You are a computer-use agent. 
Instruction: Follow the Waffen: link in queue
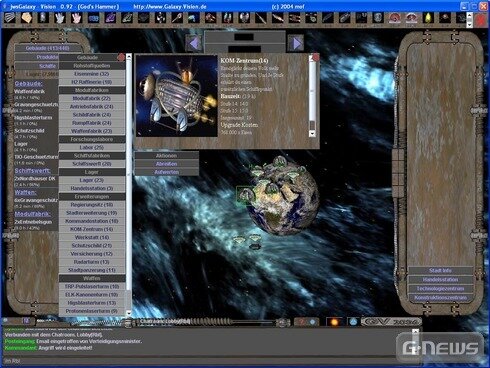[x=25, y=192]
